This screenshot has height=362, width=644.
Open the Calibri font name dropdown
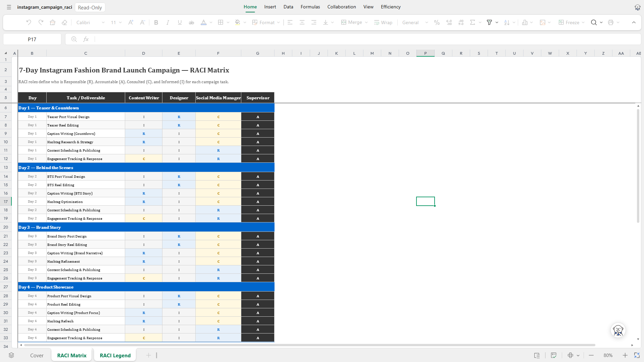90,22
